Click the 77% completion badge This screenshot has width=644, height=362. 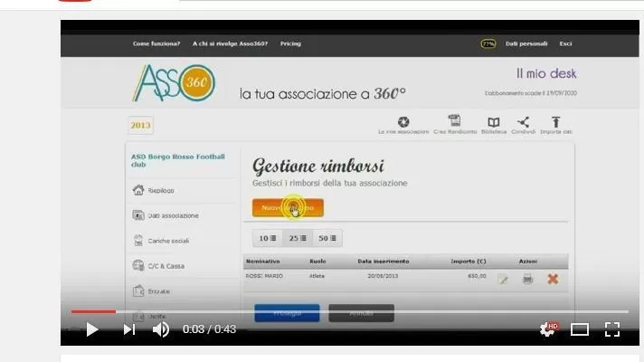click(x=488, y=43)
